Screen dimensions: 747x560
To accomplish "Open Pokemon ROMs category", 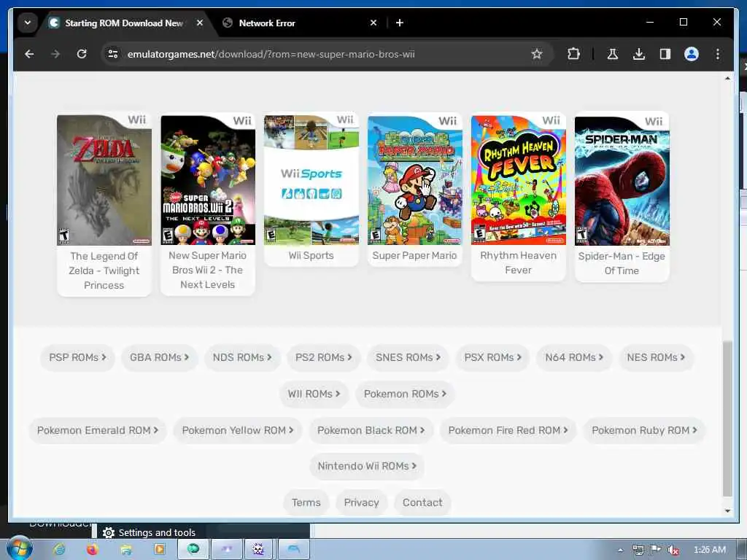I will [405, 394].
